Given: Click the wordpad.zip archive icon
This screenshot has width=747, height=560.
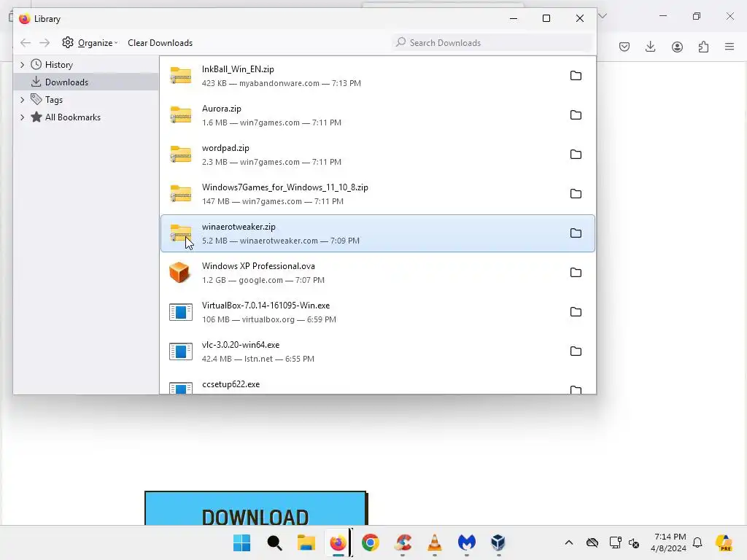Looking at the screenshot, I should click(x=181, y=155).
